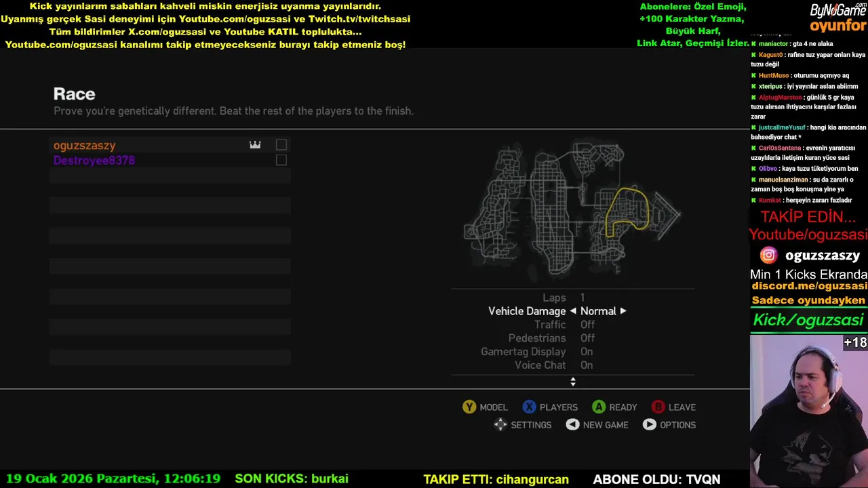The width and height of the screenshot is (868, 488).
Task: Click ABONE OLDU: TVQN ticker text
Action: coord(656,479)
